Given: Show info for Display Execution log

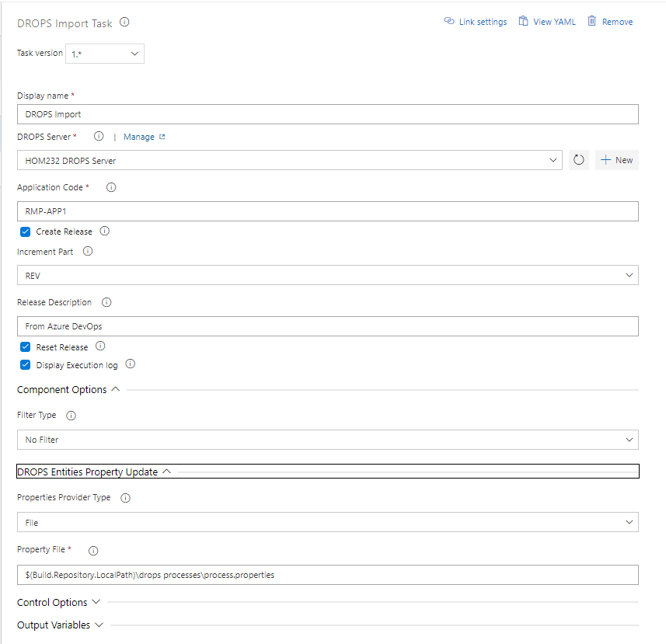Looking at the screenshot, I should (131, 364).
